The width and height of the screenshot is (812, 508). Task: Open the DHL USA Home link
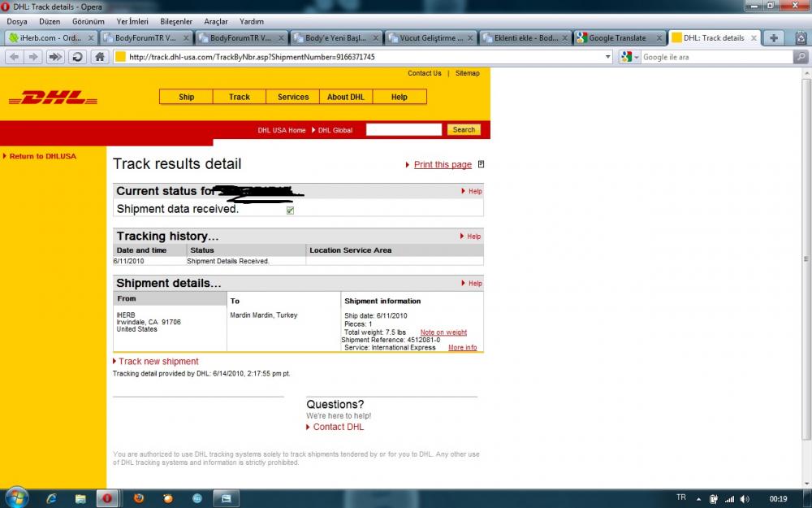pyautogui.click(x=282, y=130)
